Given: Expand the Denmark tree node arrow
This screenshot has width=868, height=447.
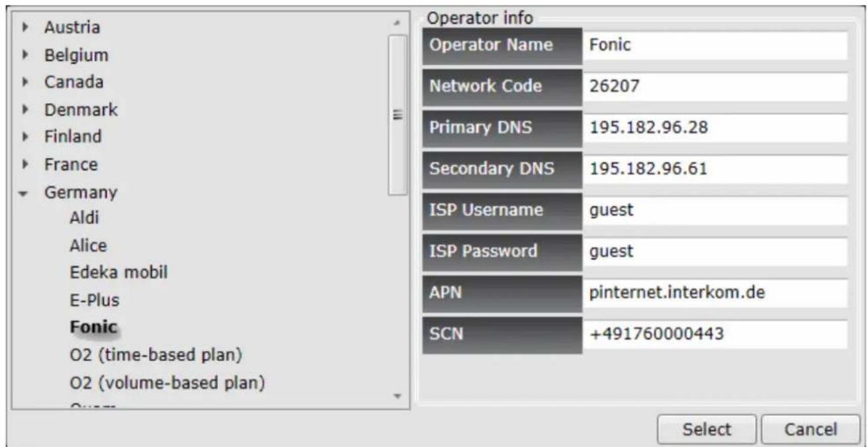Looking at the screenshot, I should [26, 110].
